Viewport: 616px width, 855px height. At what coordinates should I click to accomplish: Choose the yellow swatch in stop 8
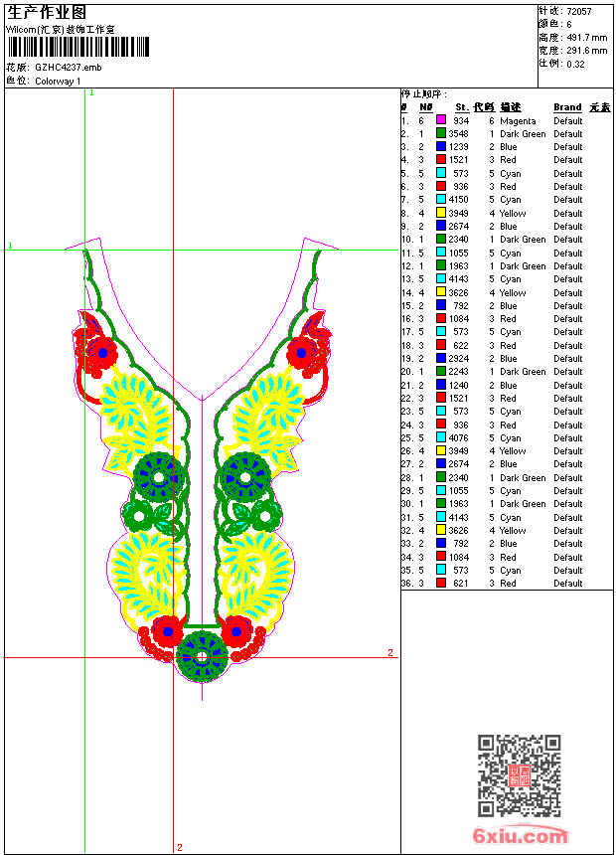tap(441, 213)
